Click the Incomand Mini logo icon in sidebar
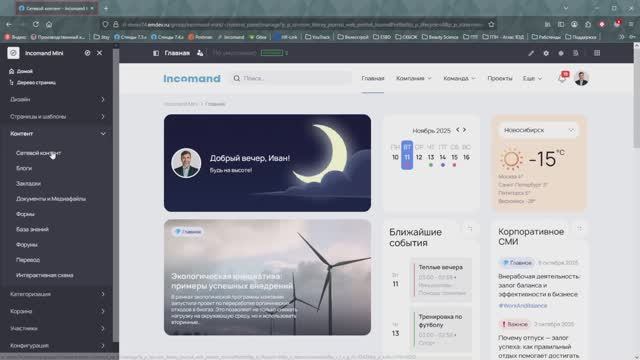640x360 pixels. 13,53
